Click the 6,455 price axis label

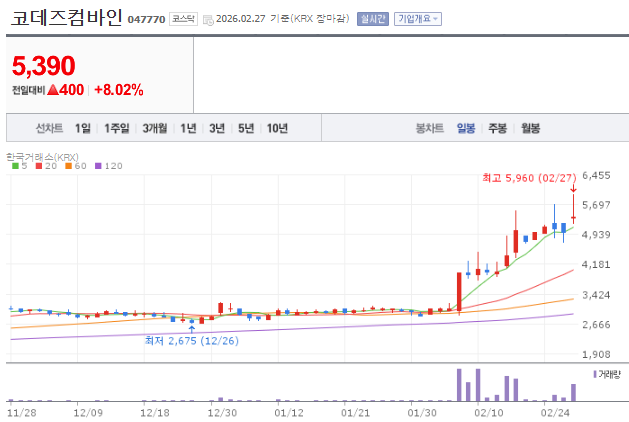coord(596,175)
